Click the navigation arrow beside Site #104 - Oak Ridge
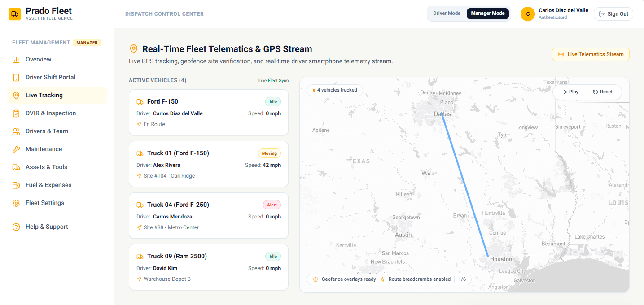Image resolution: width=644 pixels, height=305 pixels. [x=139, y=176]
